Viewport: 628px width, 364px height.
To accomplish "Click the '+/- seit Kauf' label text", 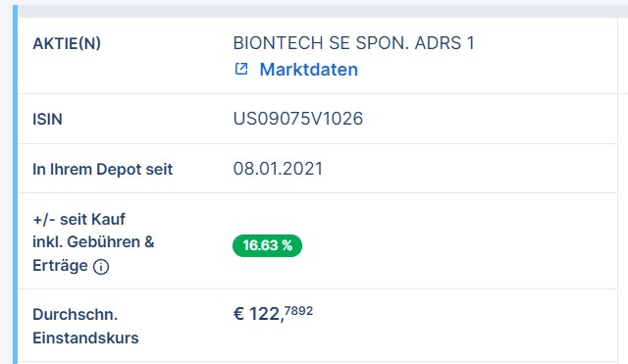I will (78, 220).
